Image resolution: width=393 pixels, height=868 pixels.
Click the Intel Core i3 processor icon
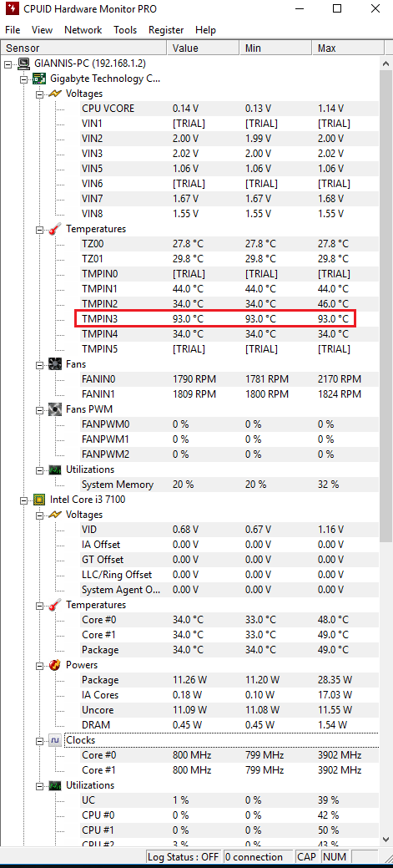[40, 500]
